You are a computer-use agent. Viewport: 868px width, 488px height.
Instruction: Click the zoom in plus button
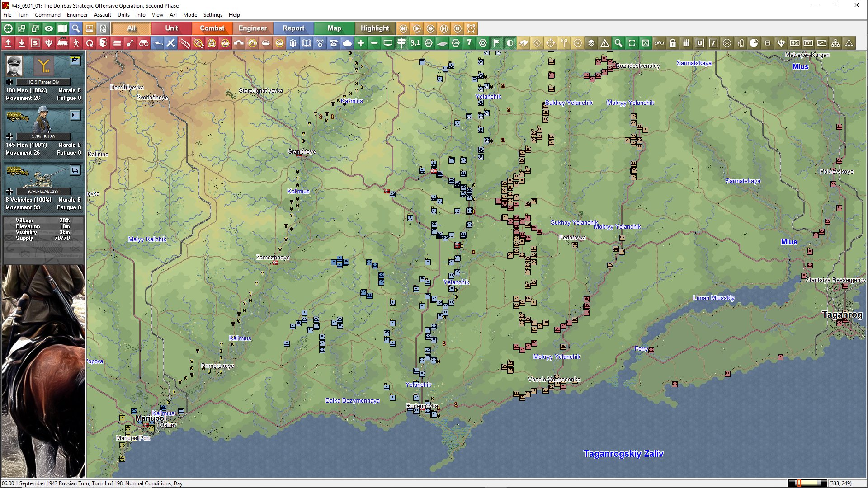tap(361, 43)
